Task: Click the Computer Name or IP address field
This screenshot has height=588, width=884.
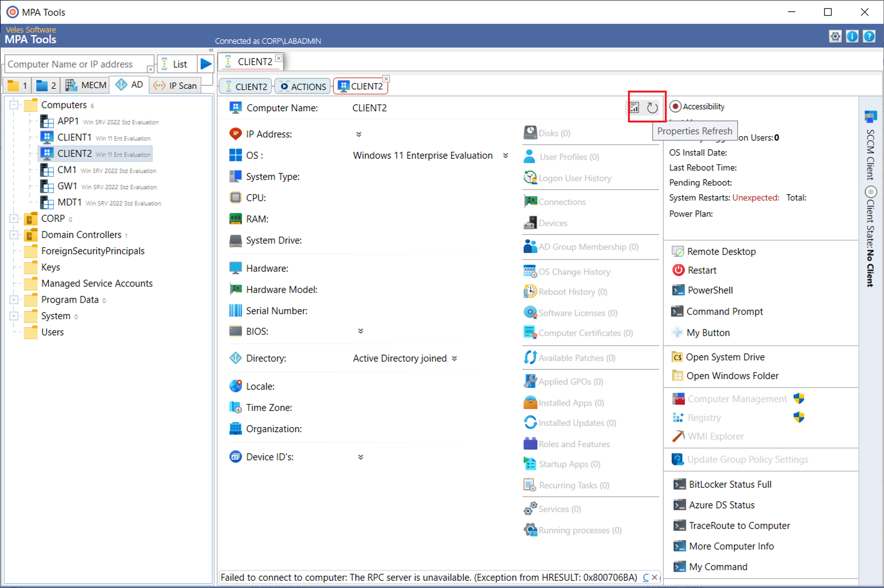Action: 79,64
